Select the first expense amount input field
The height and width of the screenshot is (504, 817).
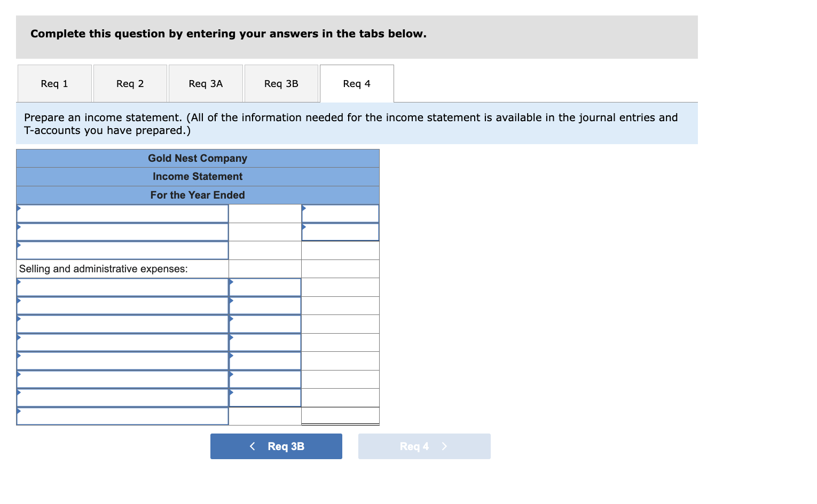point(264,287)
